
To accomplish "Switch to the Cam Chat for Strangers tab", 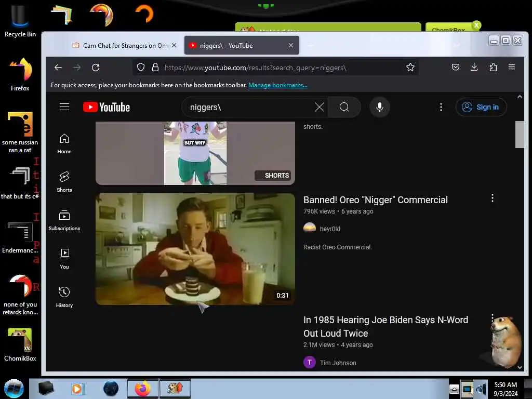I will [x=124, y=46].
